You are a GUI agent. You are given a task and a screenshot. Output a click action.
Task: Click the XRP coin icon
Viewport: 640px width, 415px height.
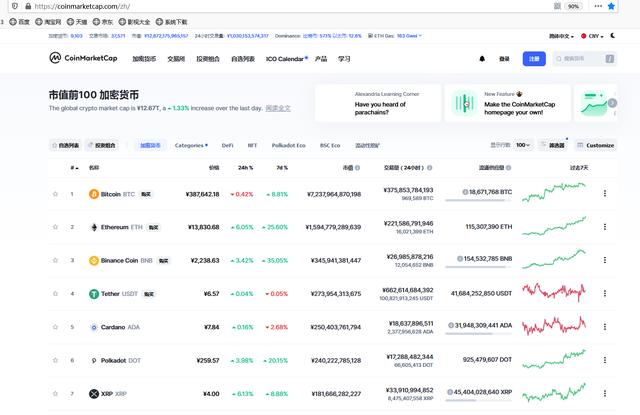94,393
